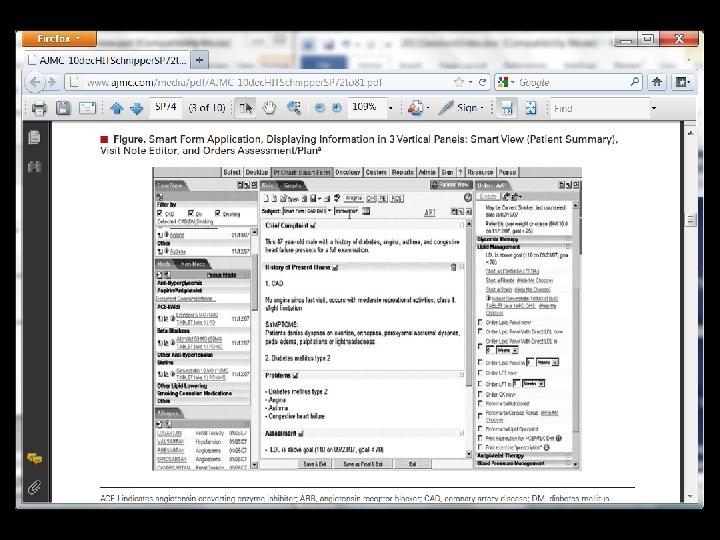Open the Attachments paperclip panel
The image size is (720, 540).
click(x=34, y=487)
